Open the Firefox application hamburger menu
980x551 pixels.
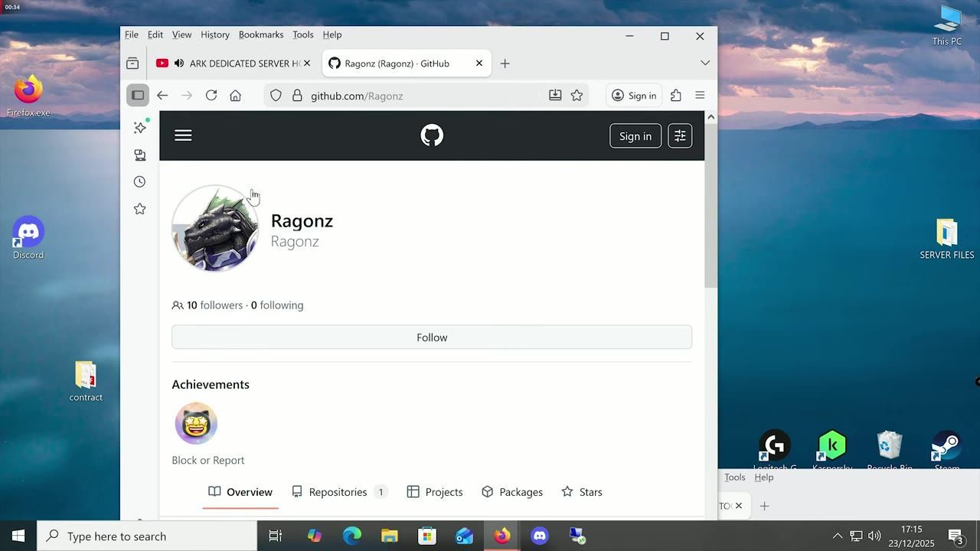[700, 96]
